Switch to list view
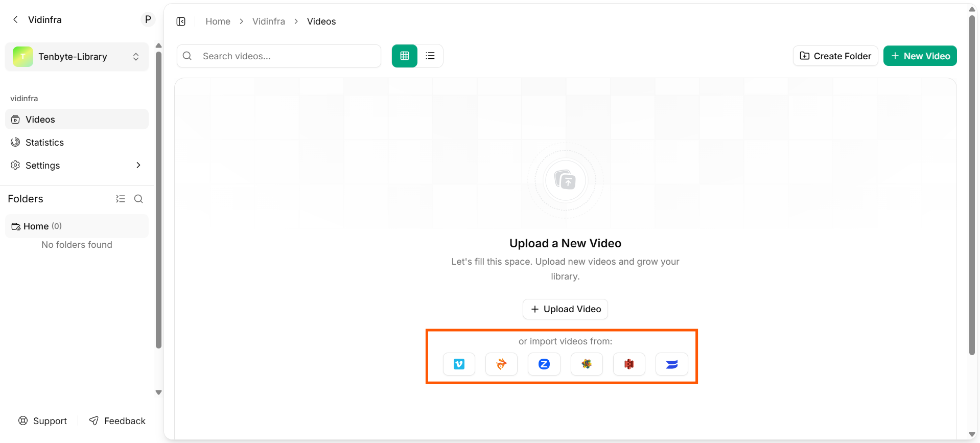This screenshot has width=980, height=443. [x=430, y=56]
